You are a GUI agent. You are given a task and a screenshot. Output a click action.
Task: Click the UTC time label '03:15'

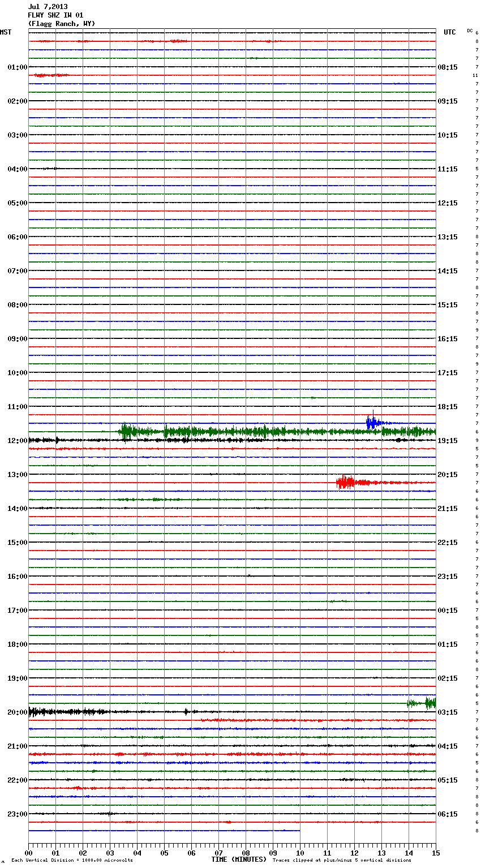[448, 712]
